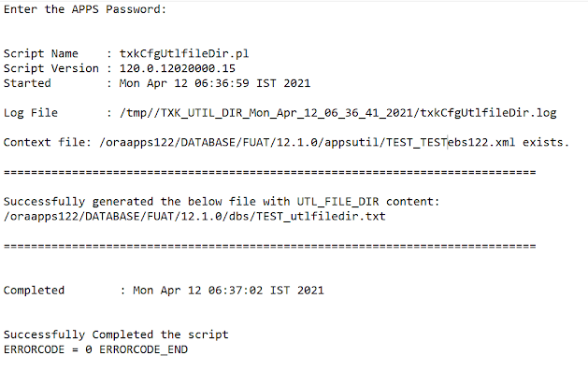Image resolution: width=588 pixels, height=384 pixels.
Task: Click the 'Script Name' label
Action: 41,53
